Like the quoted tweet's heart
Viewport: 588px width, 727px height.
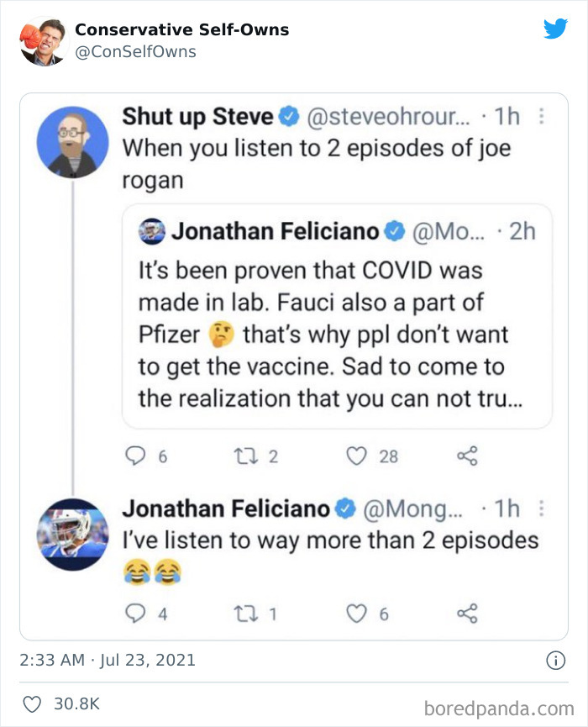pos(360,456)
